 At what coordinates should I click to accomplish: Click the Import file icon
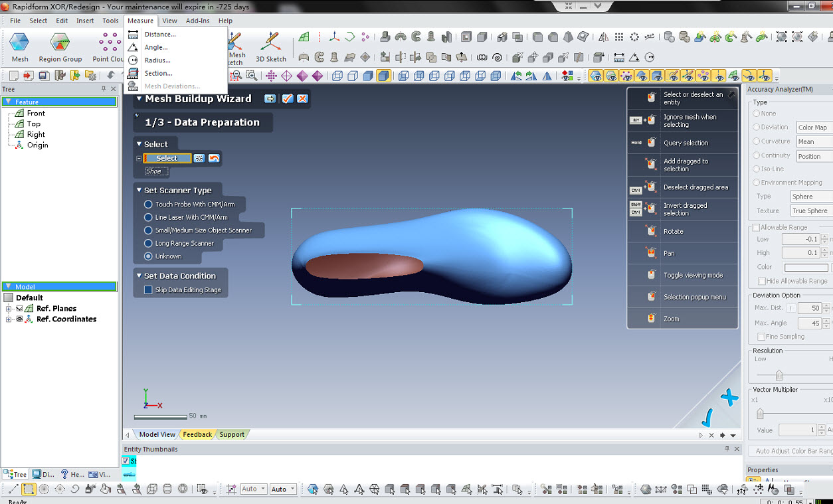coord(29,76)
